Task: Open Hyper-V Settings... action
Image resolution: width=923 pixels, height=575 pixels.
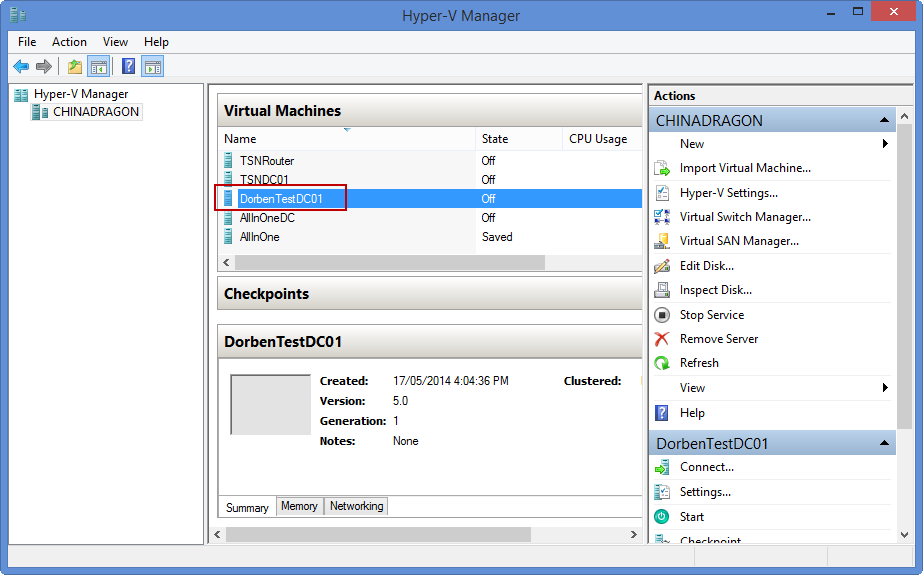Action: click(729, 193)
